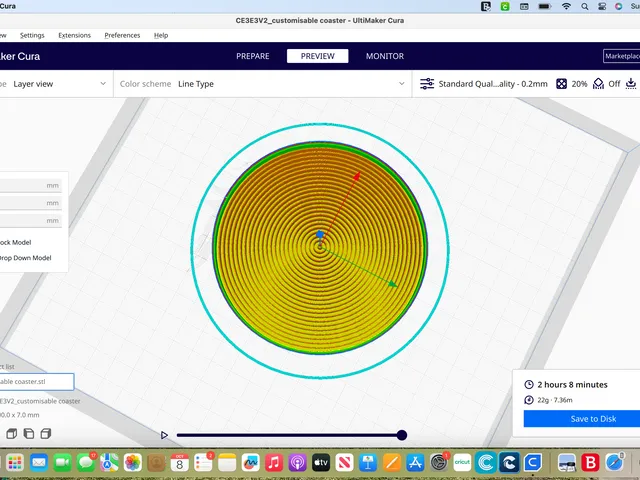The width and height of the screenshot is (640, 480).
Task: Click the 22g · 7.36m material text
Action: pos(555,400)
